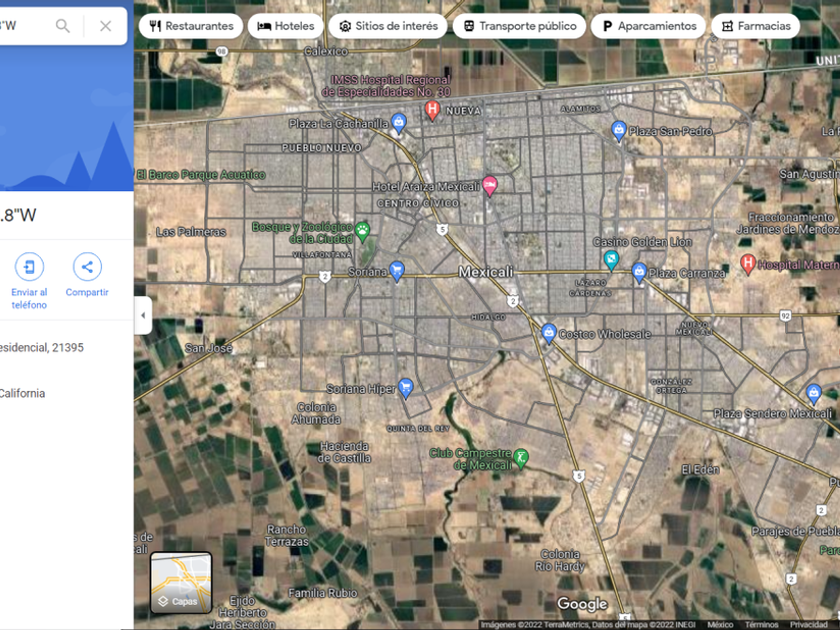Select Soriana Híper cart marker
The height and width of the screenshot is (630, 840).
(406, 388)
